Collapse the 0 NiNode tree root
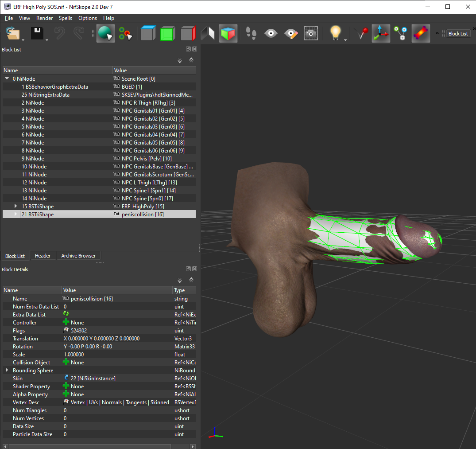476x449 pixels. (7, 78)
